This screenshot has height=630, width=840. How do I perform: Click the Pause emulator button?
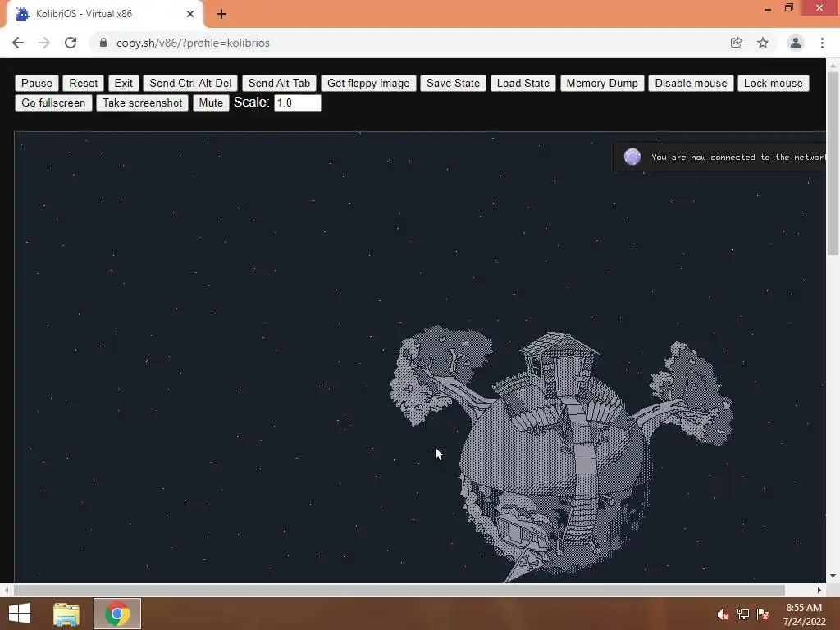click(x=36, y=83)
